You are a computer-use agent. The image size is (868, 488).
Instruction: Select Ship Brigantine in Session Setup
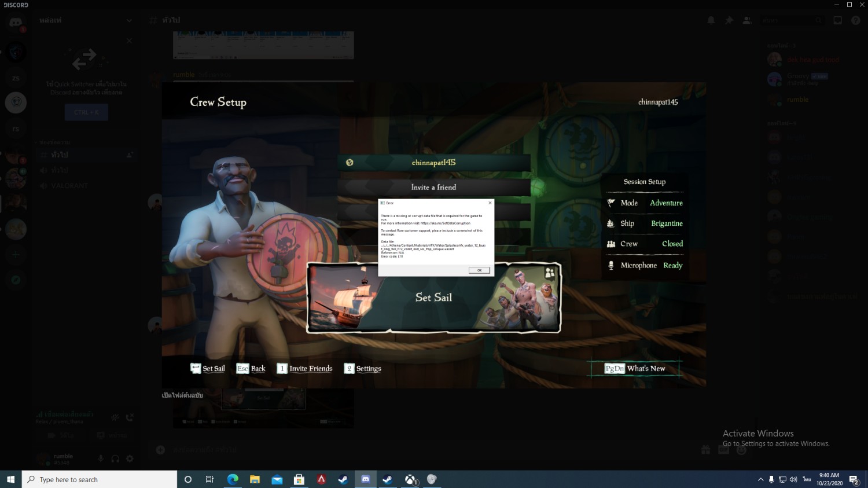645,223
